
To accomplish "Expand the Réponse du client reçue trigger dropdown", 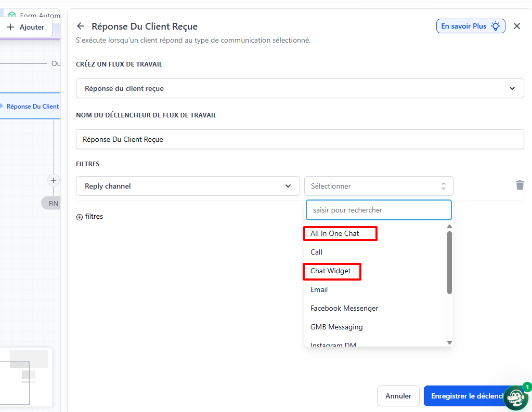I will (300, 88).
